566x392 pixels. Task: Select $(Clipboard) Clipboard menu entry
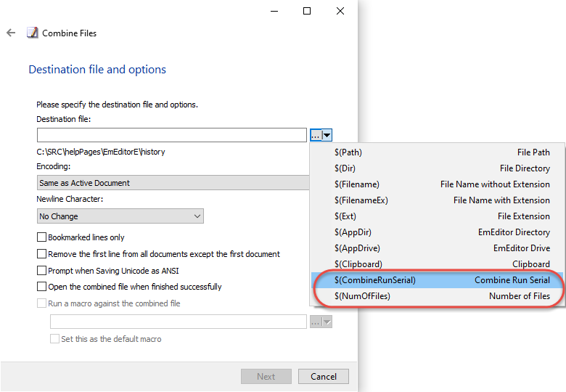[438, 264]
